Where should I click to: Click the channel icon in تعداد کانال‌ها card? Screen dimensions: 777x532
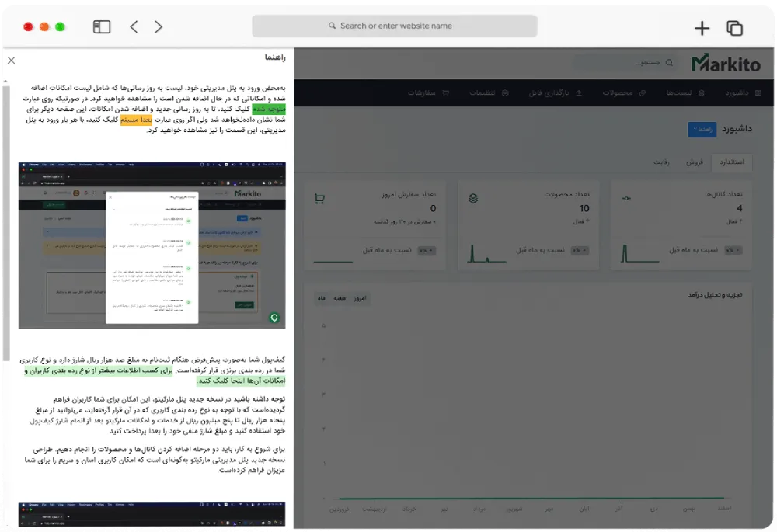(626, 198)
